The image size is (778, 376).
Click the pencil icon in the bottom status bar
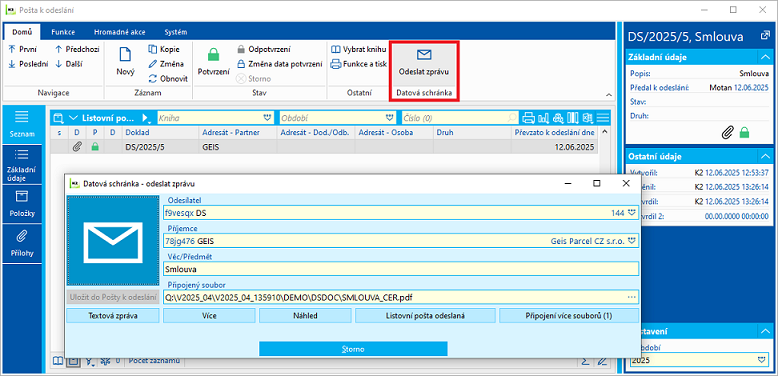602,361
